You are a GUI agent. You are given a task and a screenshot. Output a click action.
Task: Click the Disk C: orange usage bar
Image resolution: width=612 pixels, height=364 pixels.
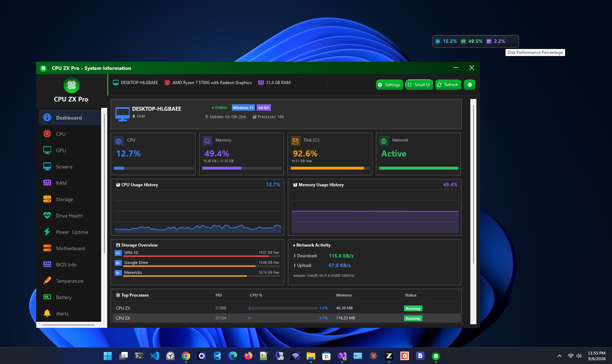point(330,168)
